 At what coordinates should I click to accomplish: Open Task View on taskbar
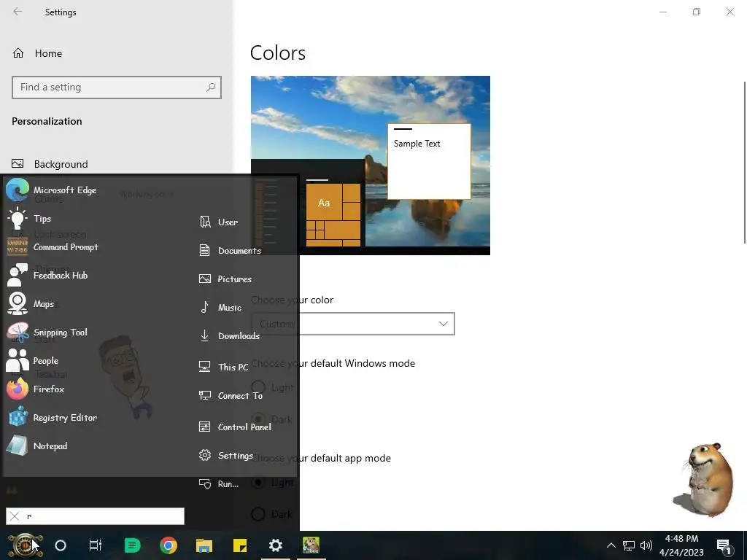[x=96, y=545]
